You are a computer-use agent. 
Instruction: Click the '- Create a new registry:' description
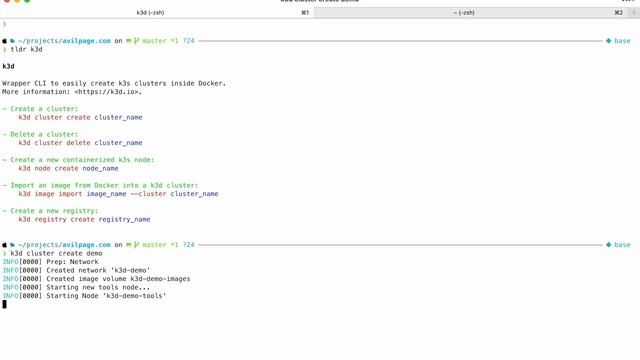click(50, 211)
